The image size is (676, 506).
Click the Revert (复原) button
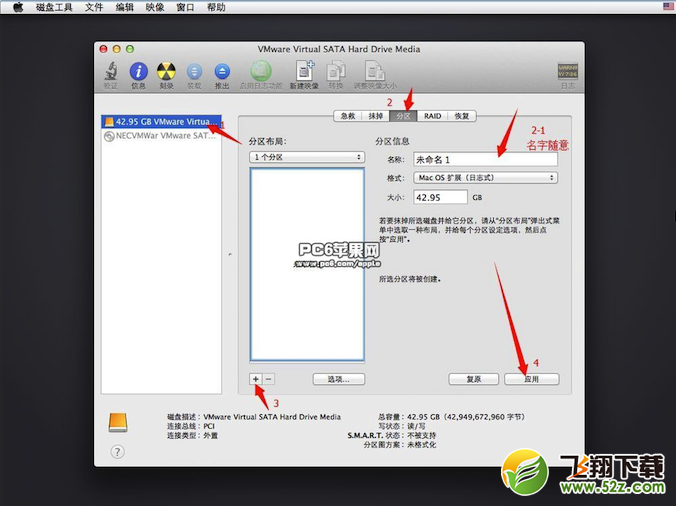pos(474,379)
